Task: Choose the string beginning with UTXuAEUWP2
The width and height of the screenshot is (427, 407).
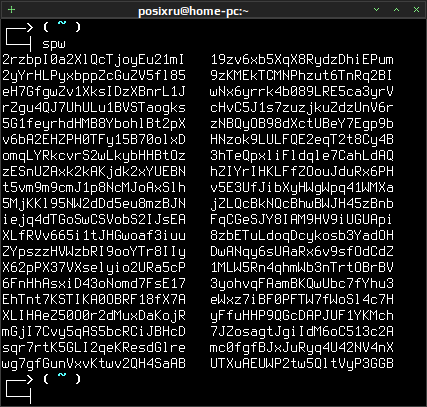Action: (x=302, y=364)
